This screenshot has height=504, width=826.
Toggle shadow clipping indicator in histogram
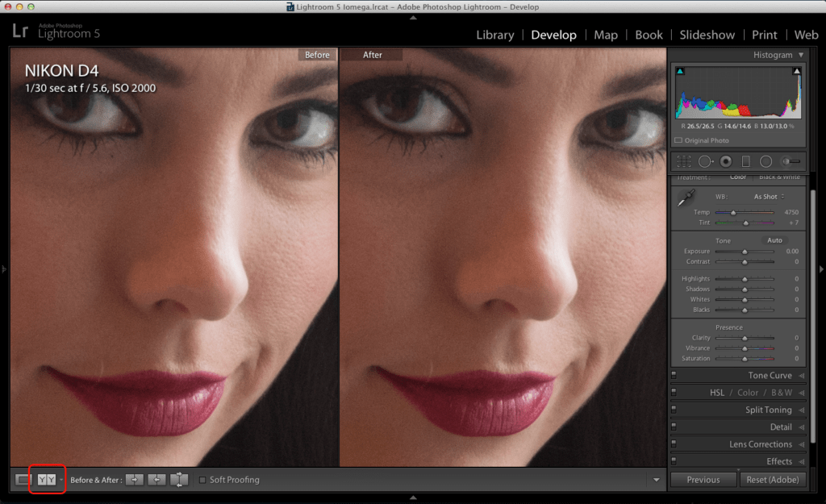(x=679, y=72)
